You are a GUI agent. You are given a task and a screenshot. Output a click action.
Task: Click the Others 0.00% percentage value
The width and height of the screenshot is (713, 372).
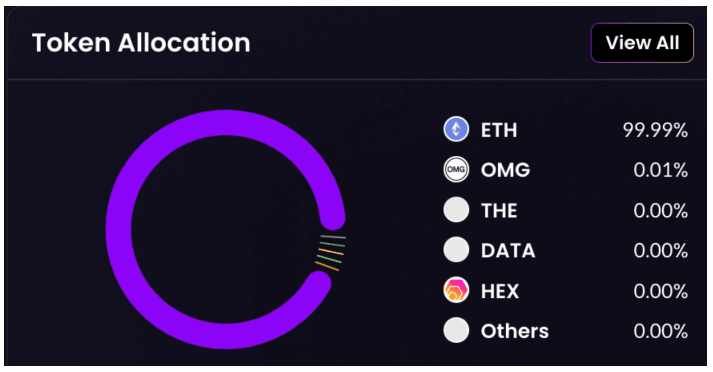pyautogui.click(x=660, y=331)
